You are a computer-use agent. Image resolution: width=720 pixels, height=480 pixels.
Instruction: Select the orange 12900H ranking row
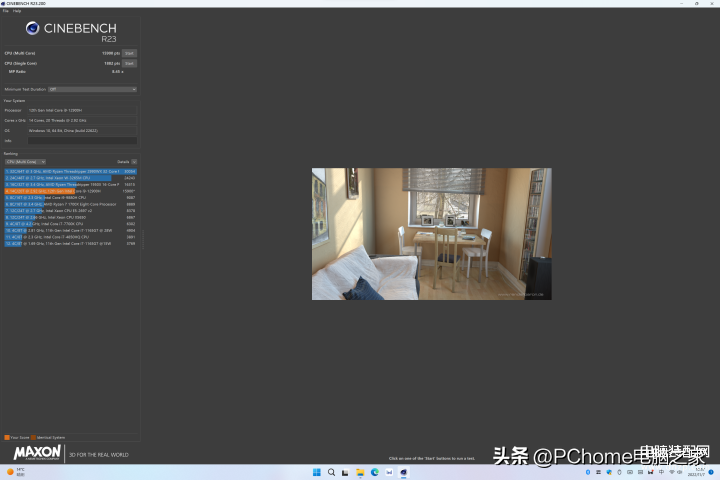71,191
